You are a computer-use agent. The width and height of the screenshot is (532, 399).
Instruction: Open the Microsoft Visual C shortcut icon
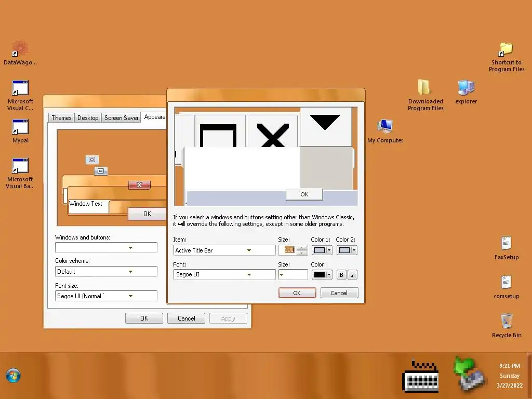pos(20,95)
